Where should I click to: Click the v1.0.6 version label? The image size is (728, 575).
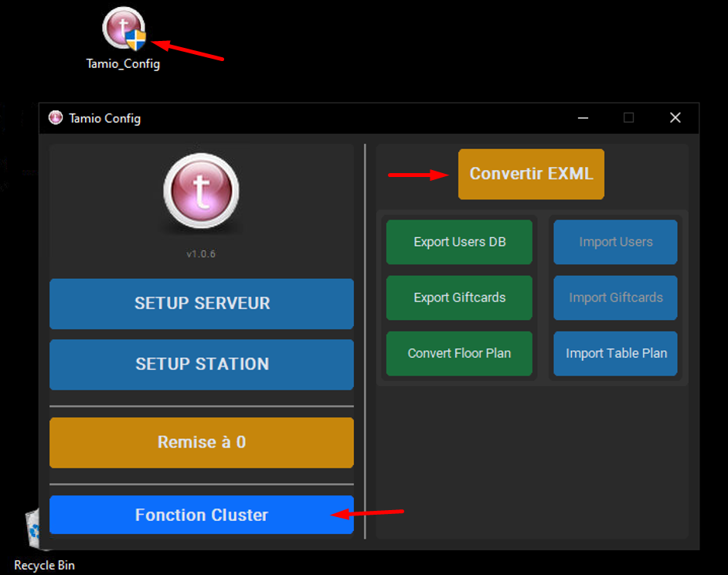click(x=201, y=254)
